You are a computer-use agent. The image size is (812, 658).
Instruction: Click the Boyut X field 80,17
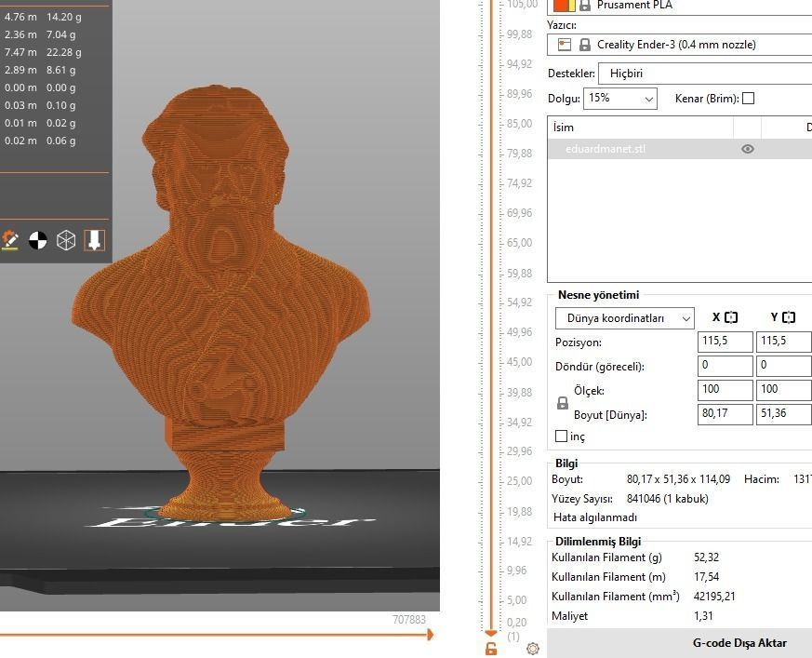(x=725, y=414)
